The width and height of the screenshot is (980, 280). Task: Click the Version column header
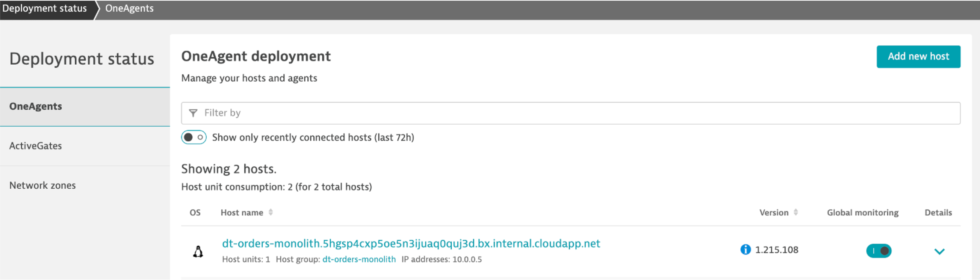click(x=773, y=213)
